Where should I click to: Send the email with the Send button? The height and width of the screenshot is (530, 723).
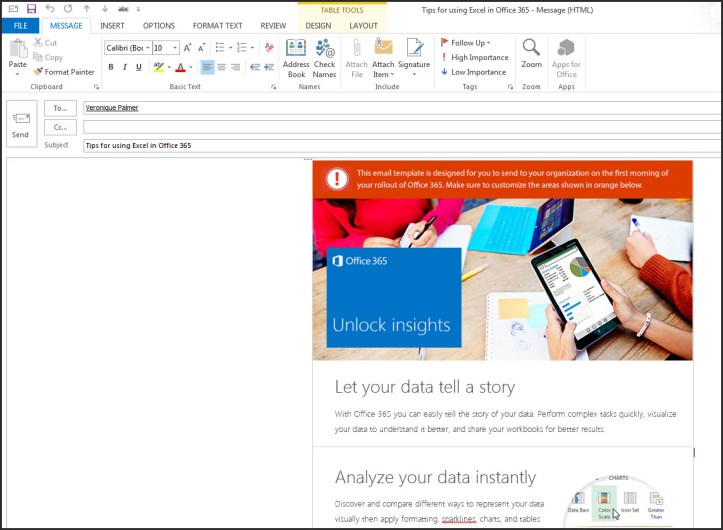pyautogui.click(x=21, y=124)
